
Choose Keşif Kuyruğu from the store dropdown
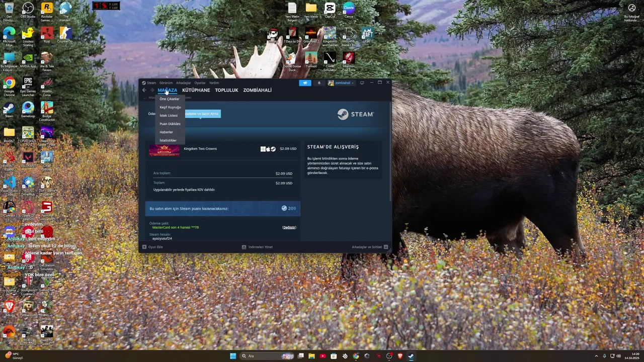[170, 107]
